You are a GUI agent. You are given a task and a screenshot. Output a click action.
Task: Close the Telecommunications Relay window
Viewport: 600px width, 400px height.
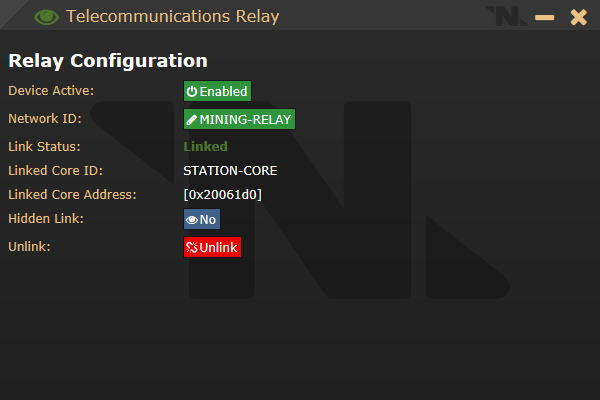pos(579,17)
